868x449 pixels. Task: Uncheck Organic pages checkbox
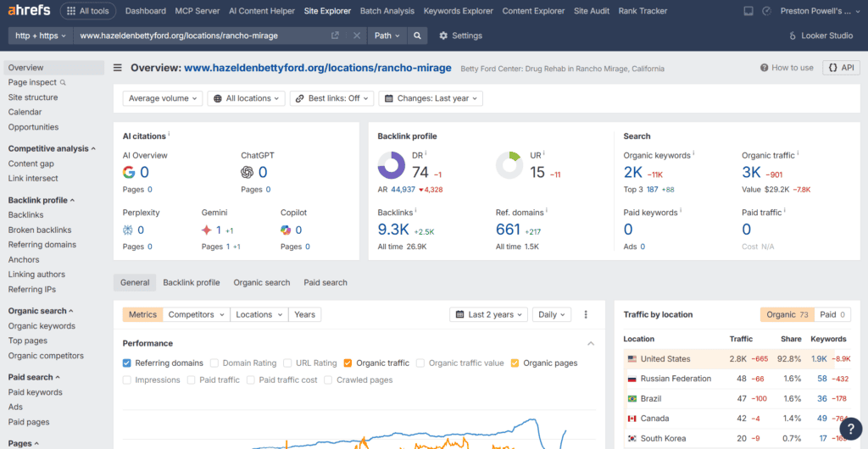(515, 363)
